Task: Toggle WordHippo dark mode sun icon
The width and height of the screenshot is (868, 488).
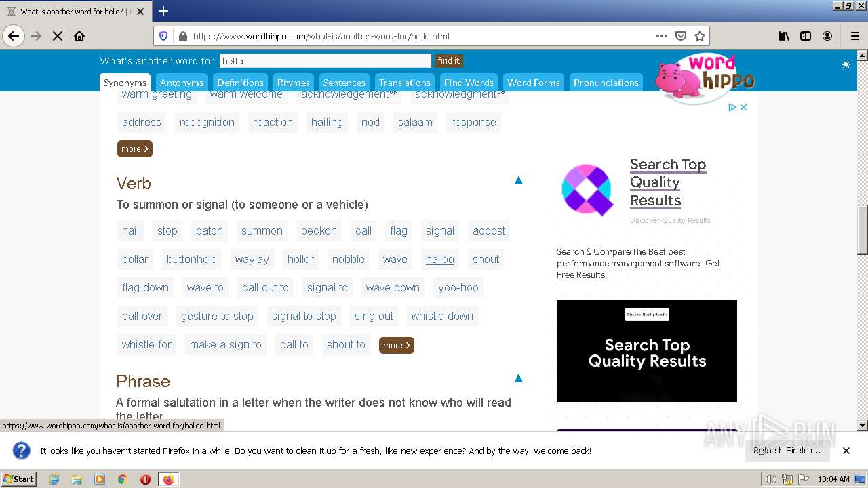Action: (x=846, y=64)
